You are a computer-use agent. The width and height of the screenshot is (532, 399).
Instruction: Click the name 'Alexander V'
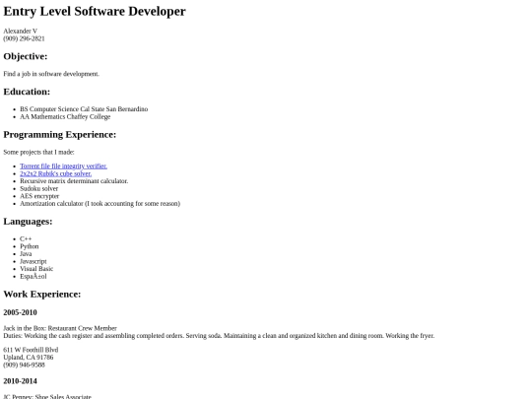[21, 31]
